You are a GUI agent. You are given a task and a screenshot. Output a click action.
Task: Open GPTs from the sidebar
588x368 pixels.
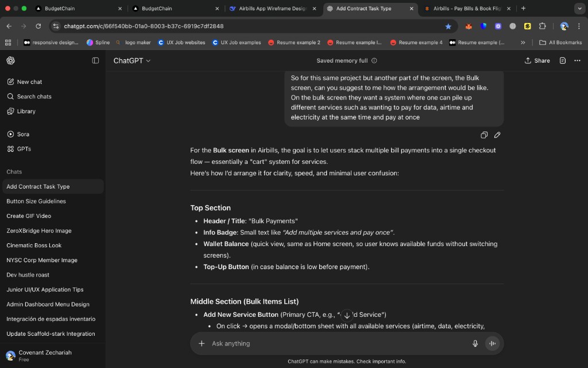(x=19, y=149)
